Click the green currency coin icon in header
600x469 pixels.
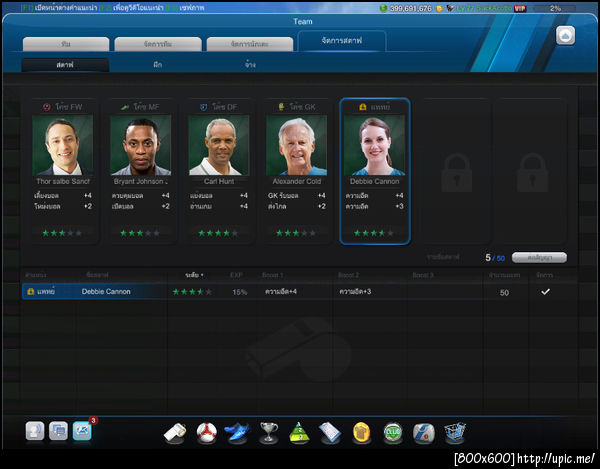coord(383,8)
